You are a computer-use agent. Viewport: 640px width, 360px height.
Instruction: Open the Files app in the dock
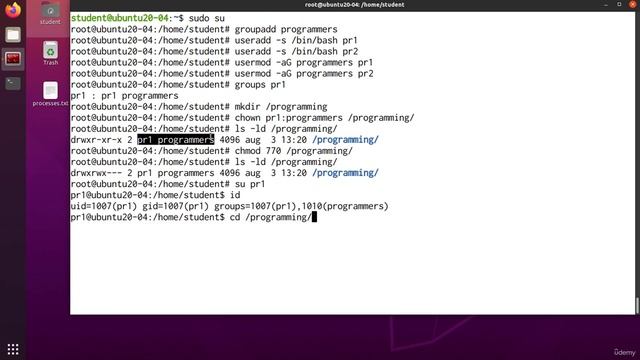(13, 35)
